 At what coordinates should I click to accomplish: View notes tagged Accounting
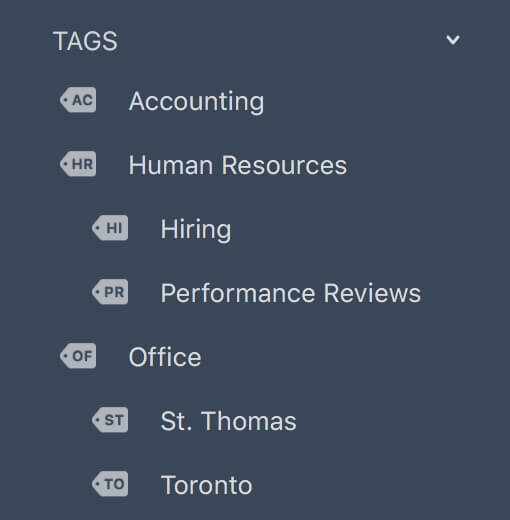196,101
